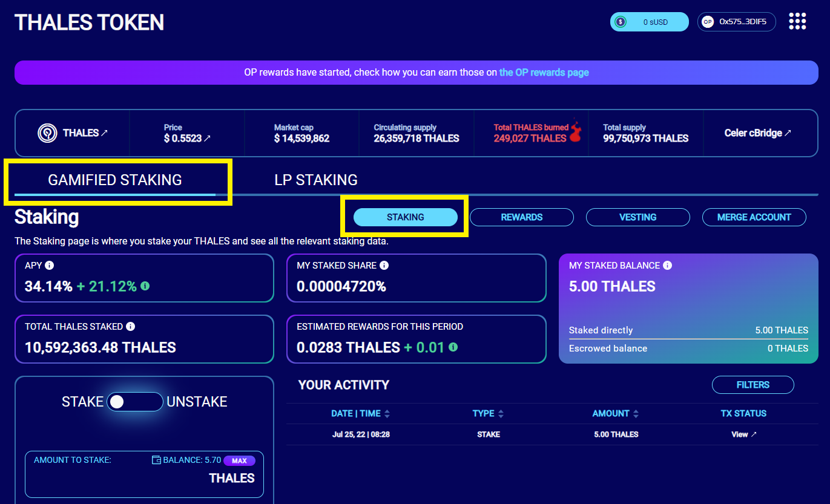Image resolution: width=830 pixels, height=504 pixels.
Task: Open My Staked Share info icon
Action: (x=384, y=266)
